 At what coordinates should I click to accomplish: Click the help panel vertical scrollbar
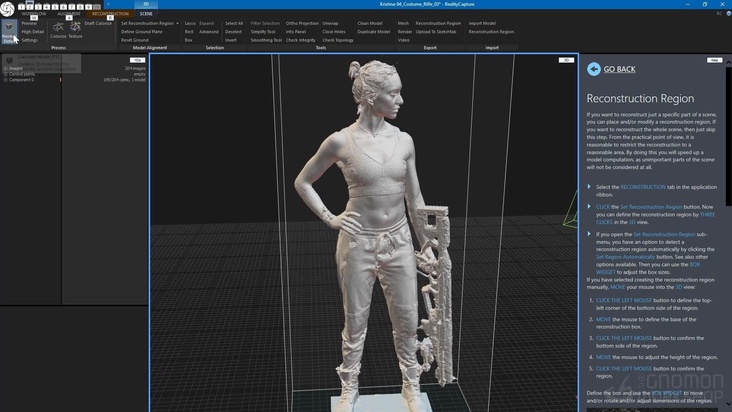(728, 135)
